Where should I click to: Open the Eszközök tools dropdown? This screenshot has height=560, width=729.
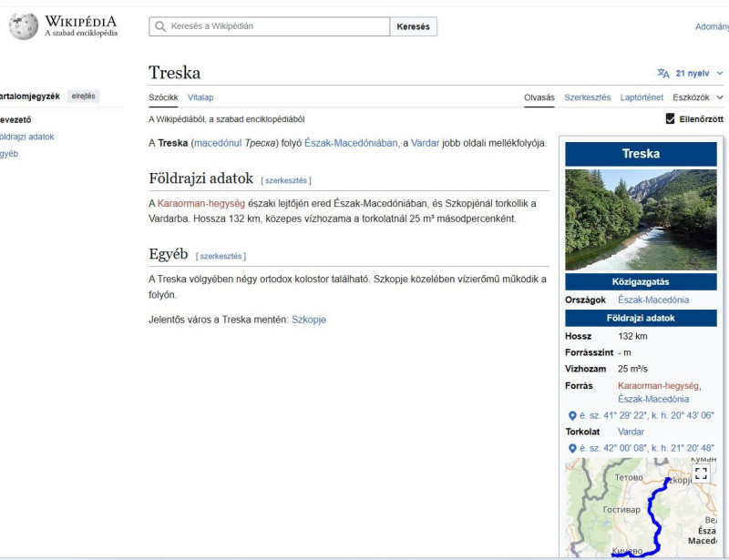(697, 97)
